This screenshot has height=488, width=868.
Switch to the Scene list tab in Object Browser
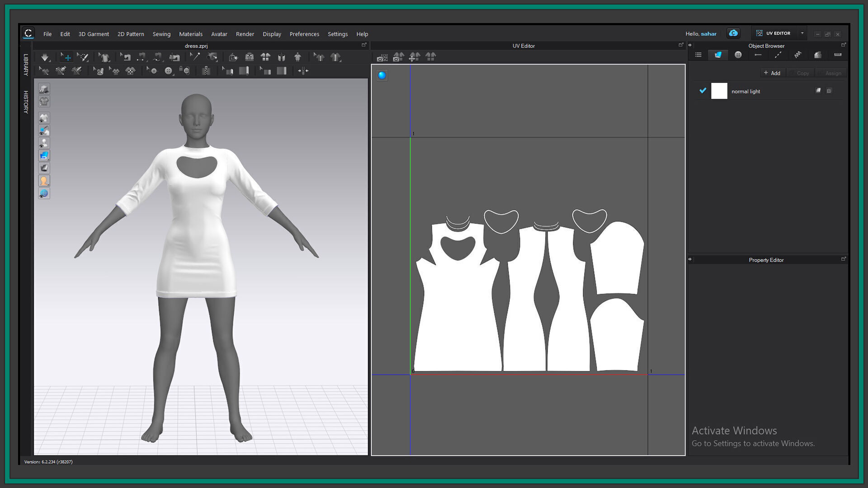click(698, 55)
